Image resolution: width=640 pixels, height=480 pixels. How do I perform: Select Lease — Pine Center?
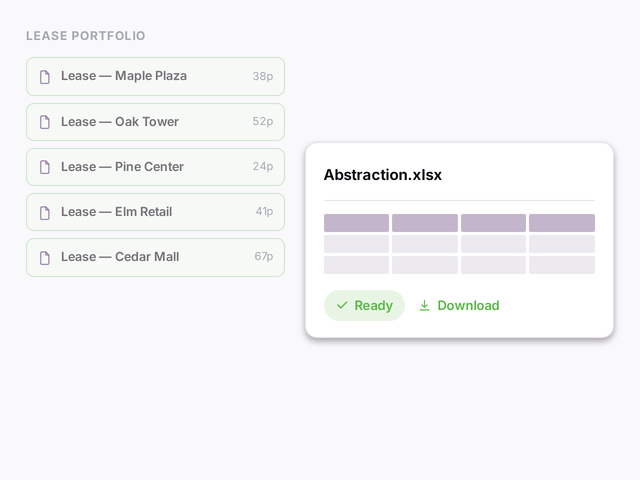(156, 167)
